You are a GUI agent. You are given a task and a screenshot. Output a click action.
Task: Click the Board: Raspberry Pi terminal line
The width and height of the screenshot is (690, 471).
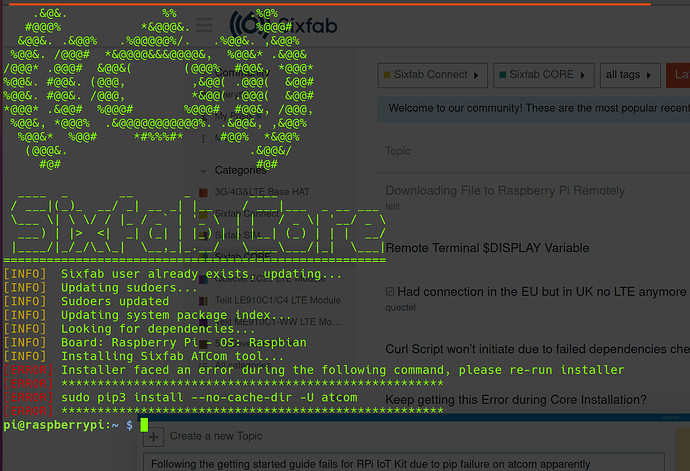pos(184,342)
